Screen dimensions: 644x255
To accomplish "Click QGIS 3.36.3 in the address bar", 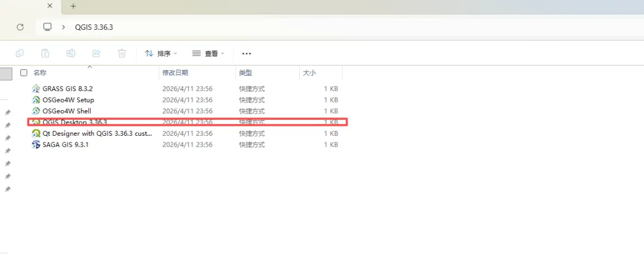I will pos(94,27).
